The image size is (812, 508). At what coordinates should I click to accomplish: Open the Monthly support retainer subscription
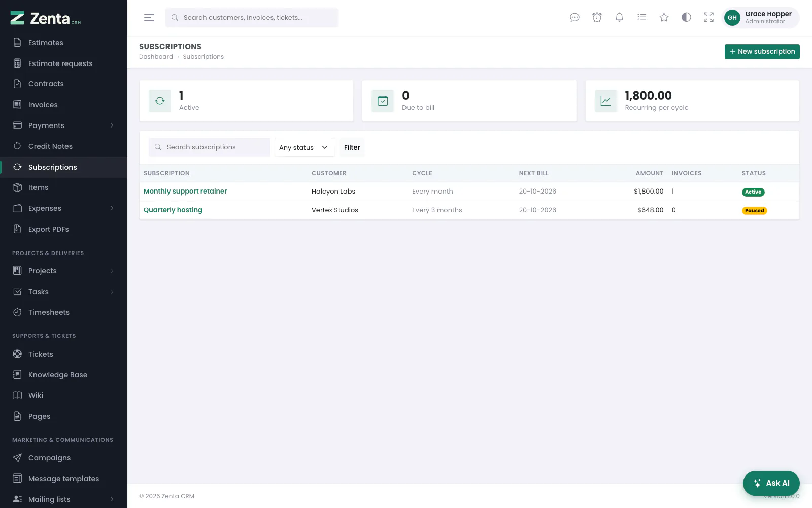pos(185,192)
